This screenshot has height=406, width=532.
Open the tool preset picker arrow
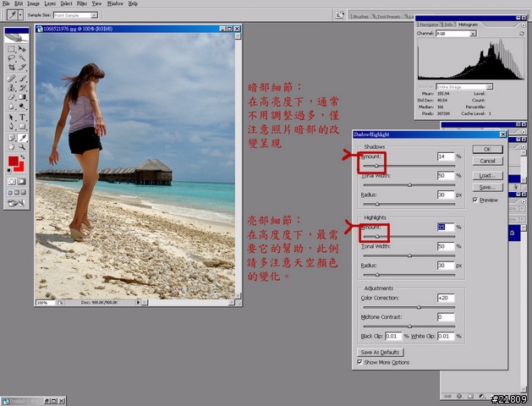(20, 15)
